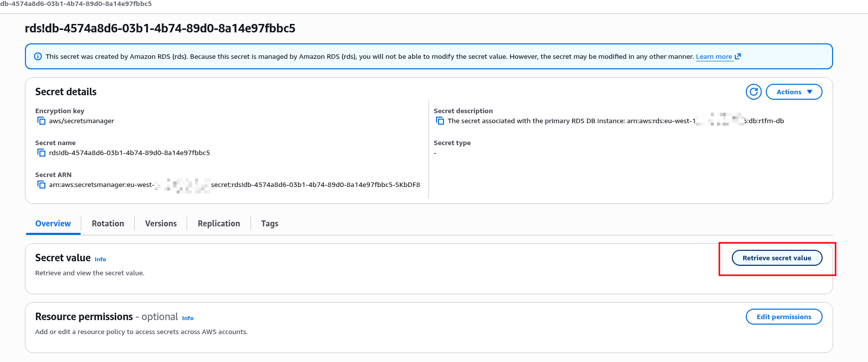Click the info icon in the RDS banner
Screen dimensions: 868x362
(37, 56)
